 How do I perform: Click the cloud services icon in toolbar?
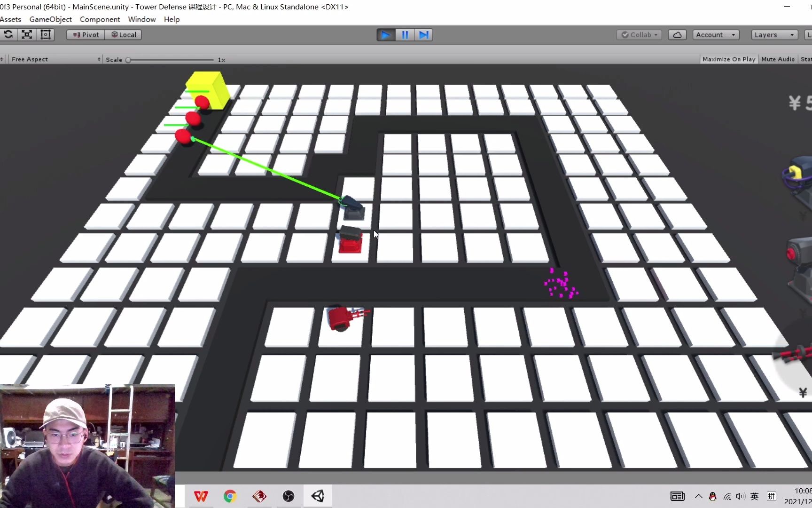tap(677, 34)
